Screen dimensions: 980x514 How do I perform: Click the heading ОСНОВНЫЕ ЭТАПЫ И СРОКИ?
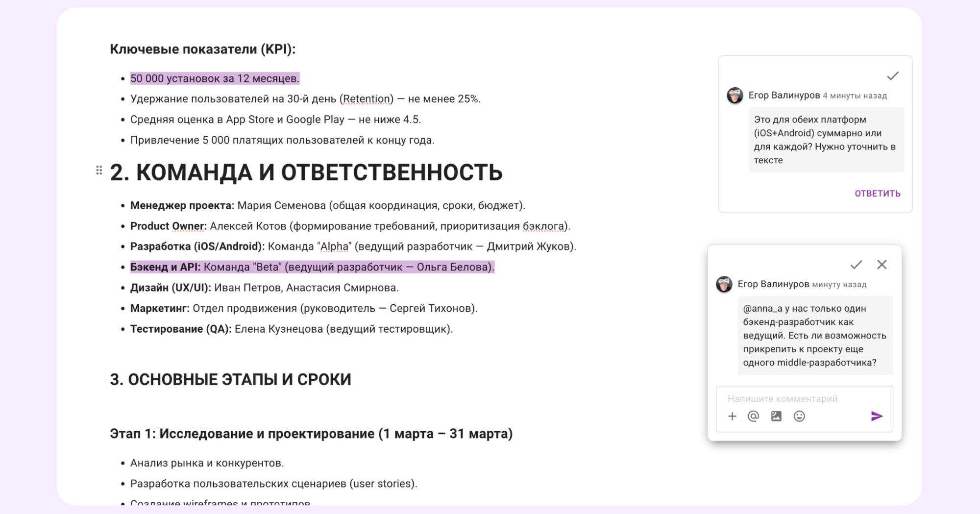point(231,379)
